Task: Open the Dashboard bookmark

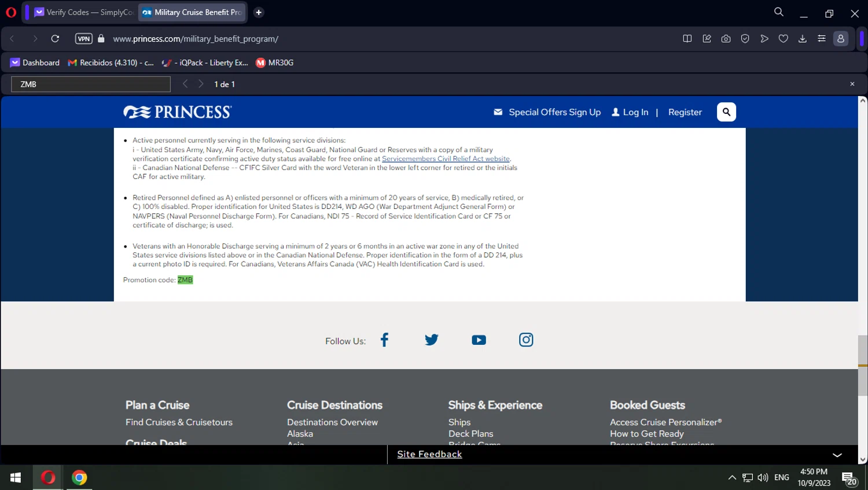Action: [x=35, y=62]
